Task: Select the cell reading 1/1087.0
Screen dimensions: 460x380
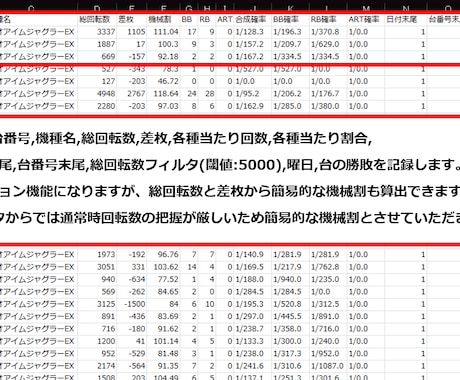Action: pyautogui.click(x=328, y=366)
